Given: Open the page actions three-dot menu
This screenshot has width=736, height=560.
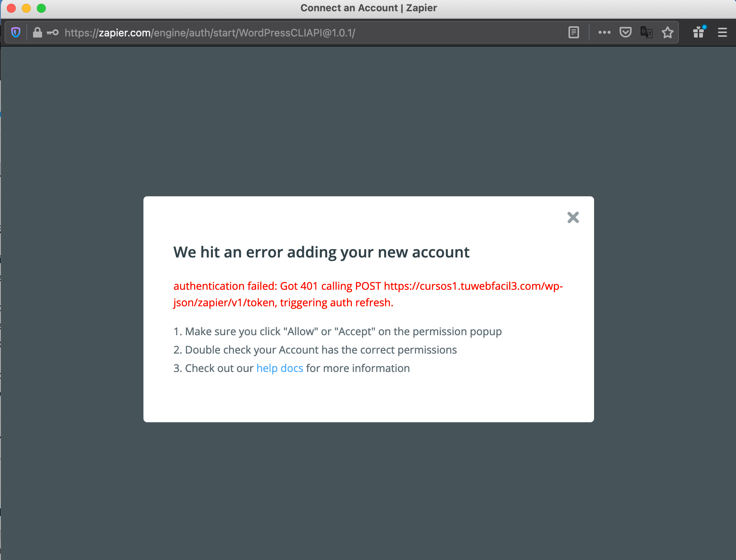Looking at the screenshot, I should pyautogui.click(x=605, y=33).
